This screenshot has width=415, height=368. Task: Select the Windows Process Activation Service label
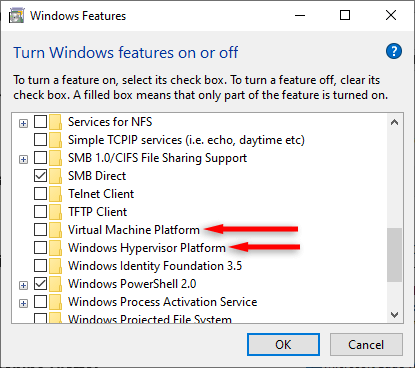(x=163, y=302)
